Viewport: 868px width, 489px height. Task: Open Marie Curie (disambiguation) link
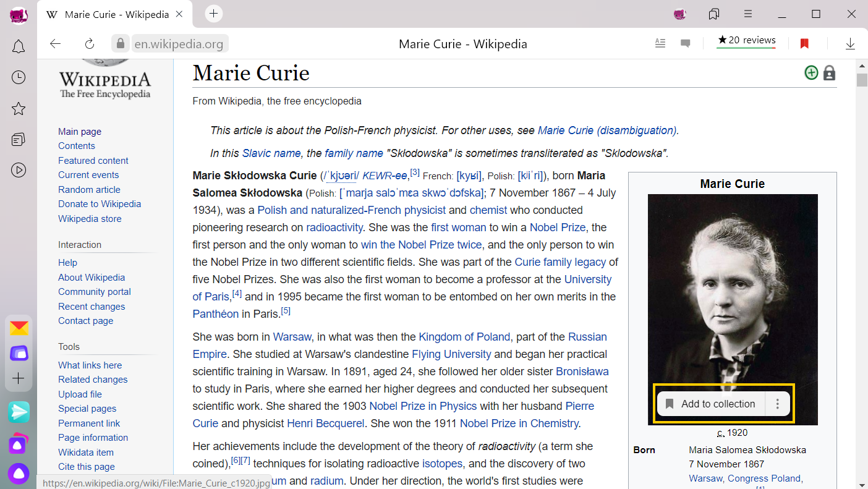[608, 130]
